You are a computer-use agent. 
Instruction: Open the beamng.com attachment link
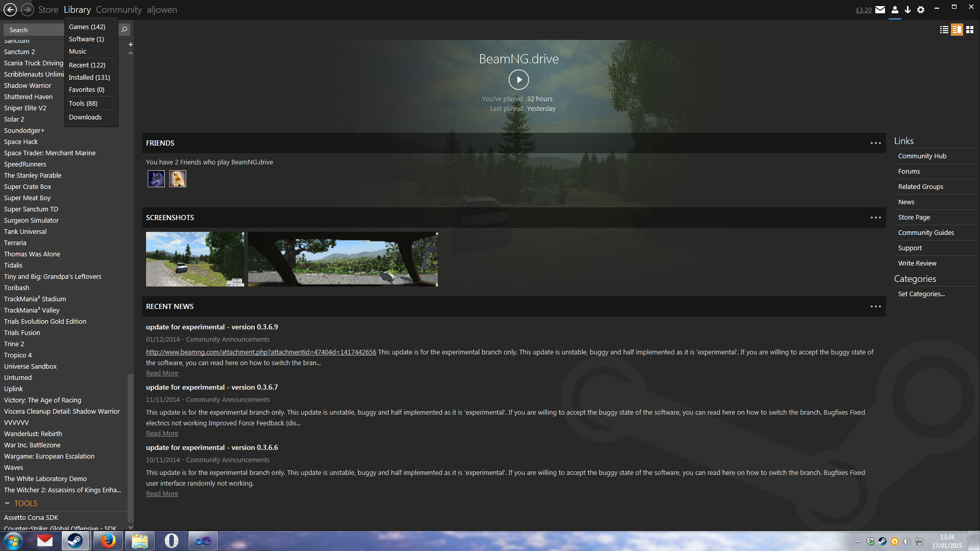261,352
